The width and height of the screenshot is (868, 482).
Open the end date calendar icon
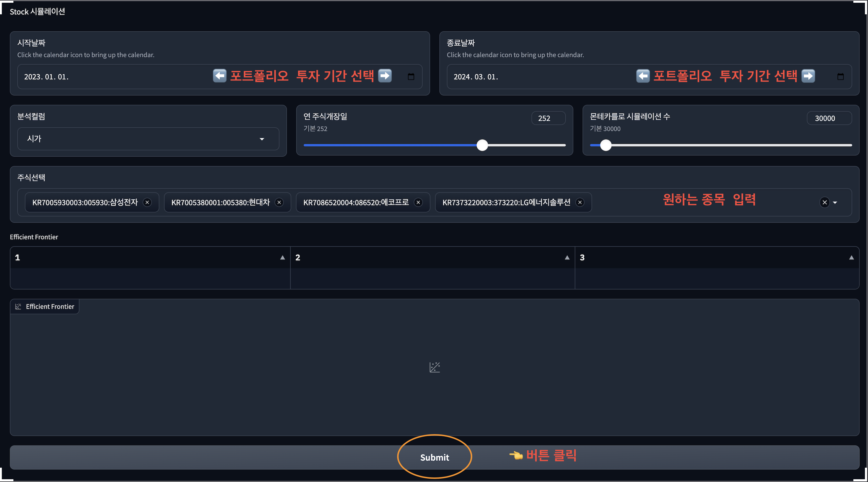click(840, 76)
